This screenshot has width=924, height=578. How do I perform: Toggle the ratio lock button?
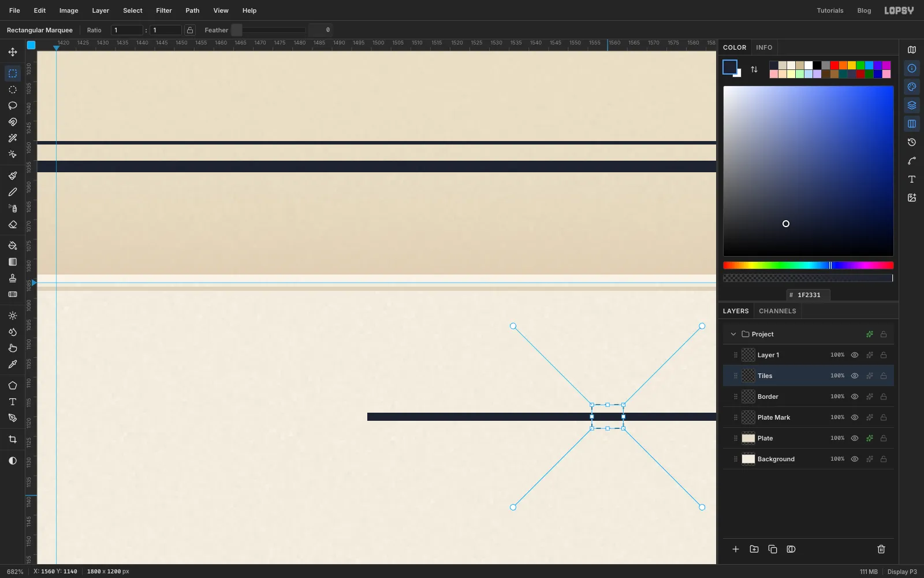tap(190, 30)
